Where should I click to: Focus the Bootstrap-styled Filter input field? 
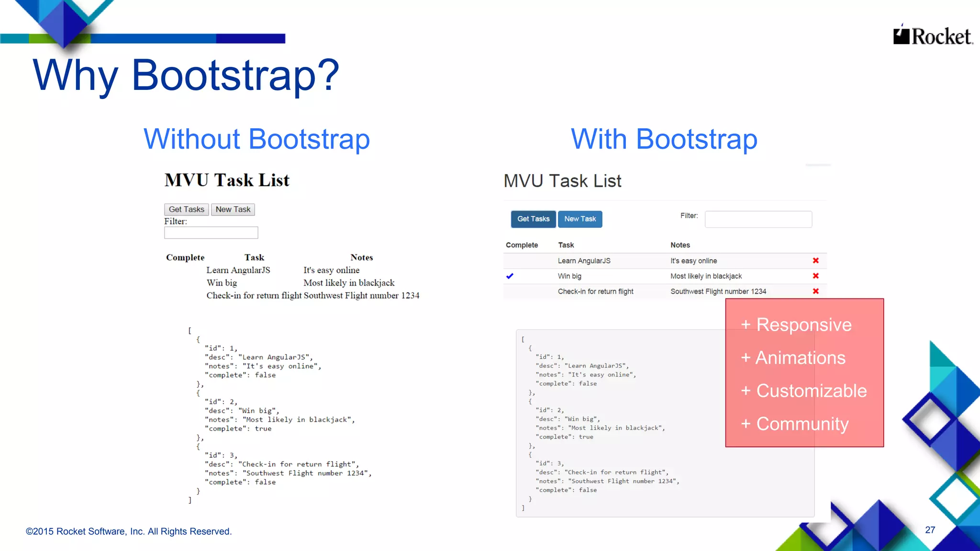pyautogui.click(x=758, y=219)
